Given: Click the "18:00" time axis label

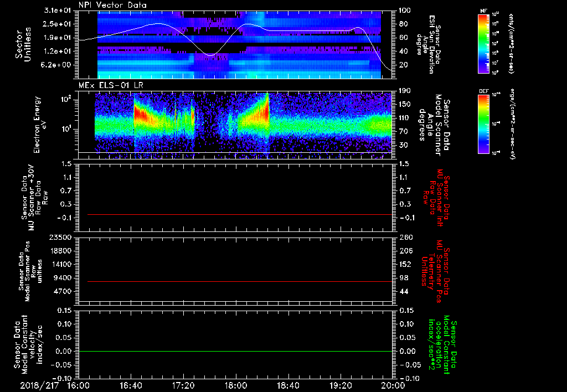Looking at the screenshot, I should click(236, 385).
